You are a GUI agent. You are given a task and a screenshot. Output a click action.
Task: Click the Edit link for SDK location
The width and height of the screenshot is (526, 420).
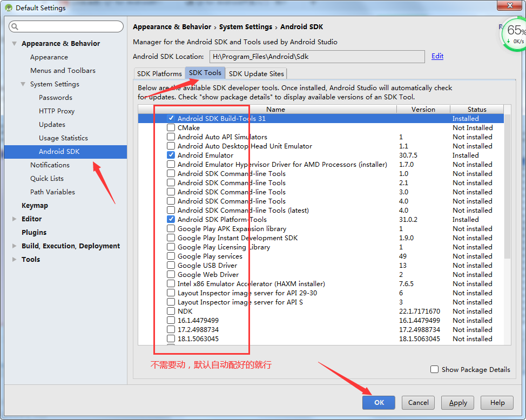pyautogui.click(x=437, y=56)
